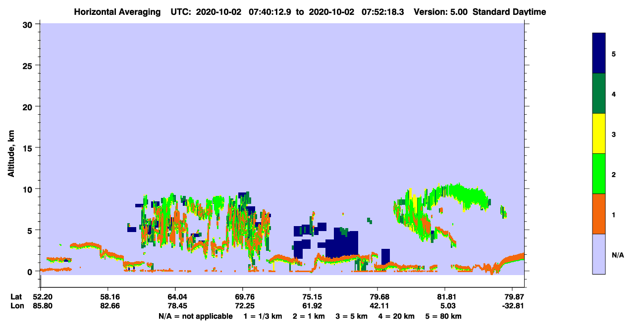Click the 'Lon' row label
This screenshot has height=330, width=644.
click(16, 306)
